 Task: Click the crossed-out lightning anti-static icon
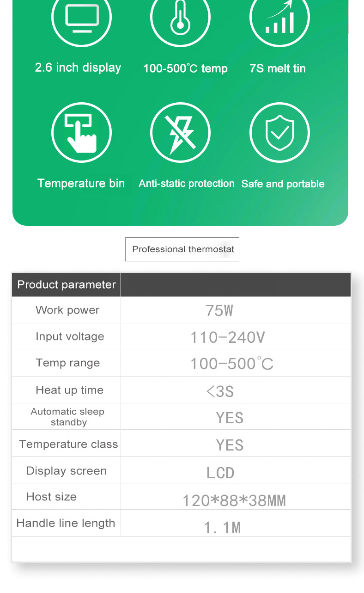point(180,133)
